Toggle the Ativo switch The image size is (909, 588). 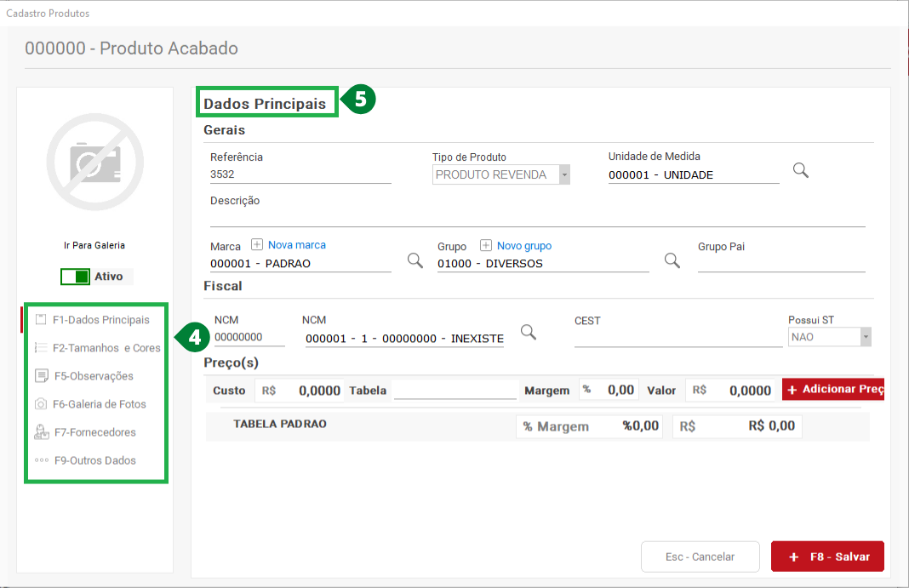(76, 277)
